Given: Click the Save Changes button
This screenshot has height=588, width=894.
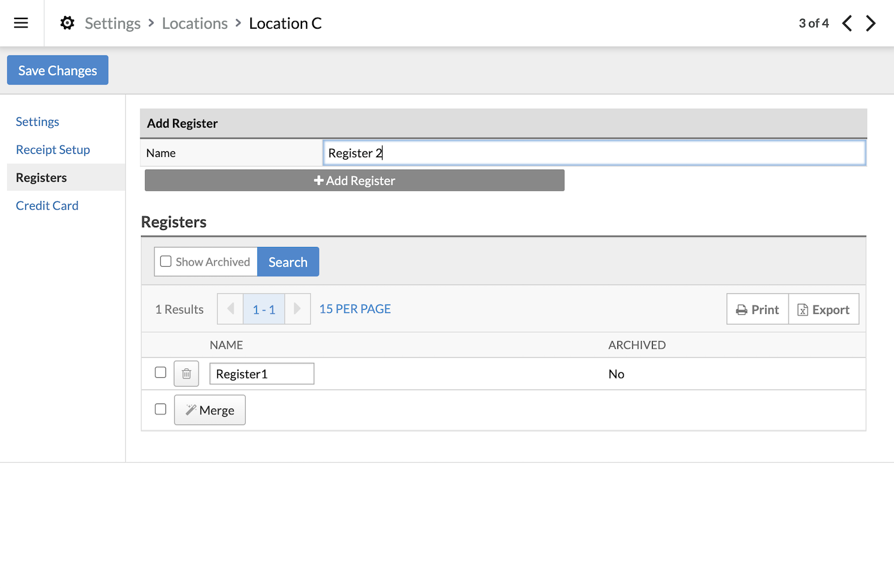Looking at the screenshot, I should 57,70.
